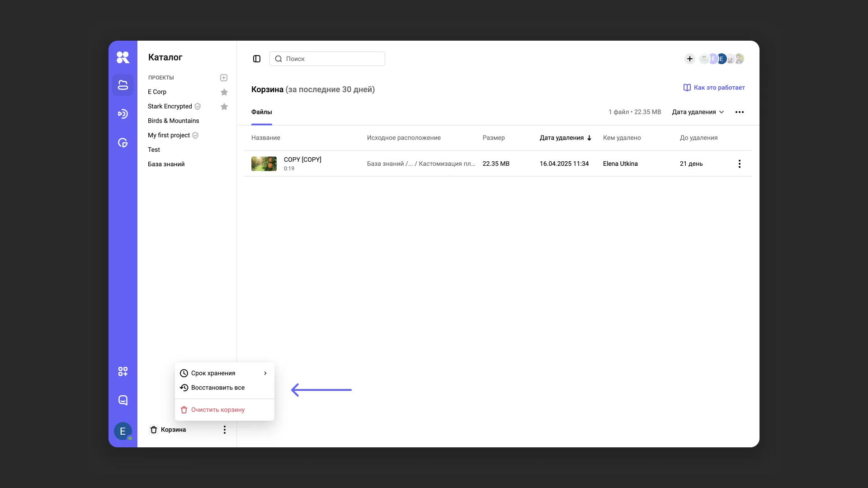Viewport: 868px width, 488px height.
Task: Open the broadcast streams sidebar icon
Action: (123, 114)
